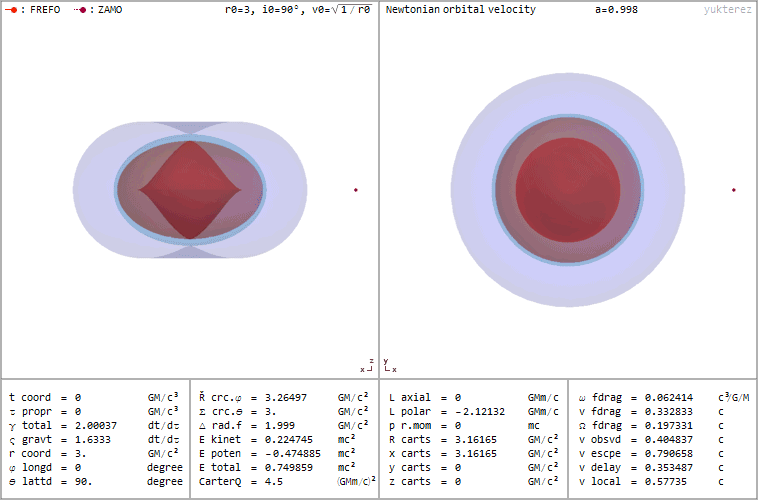Click the E kinet value 0.224745
Screen dimensions: 758x500
click(x=289, y=440)
